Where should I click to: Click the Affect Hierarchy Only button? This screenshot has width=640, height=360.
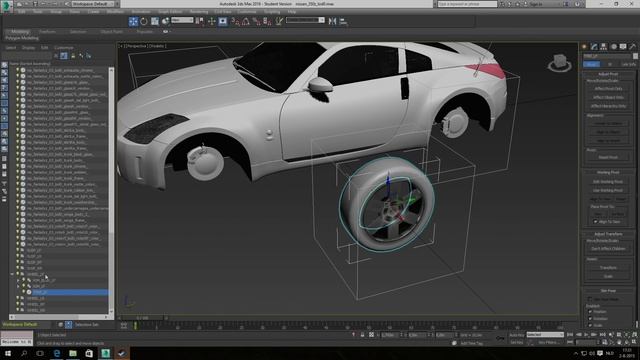coord(608,106)
